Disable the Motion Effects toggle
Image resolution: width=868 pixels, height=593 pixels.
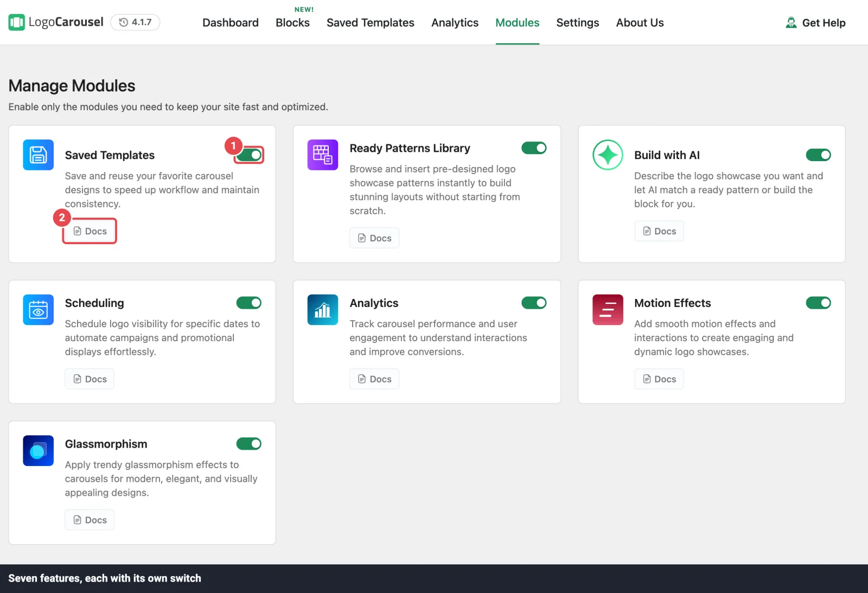point(819,303)
